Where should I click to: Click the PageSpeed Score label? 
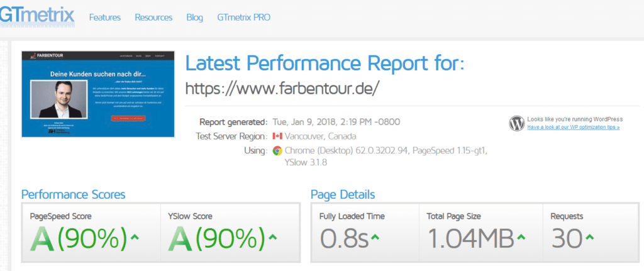[61, 216]
